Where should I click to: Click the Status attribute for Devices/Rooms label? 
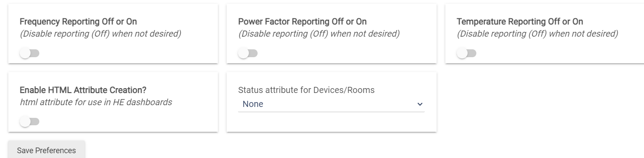[306, 90]
